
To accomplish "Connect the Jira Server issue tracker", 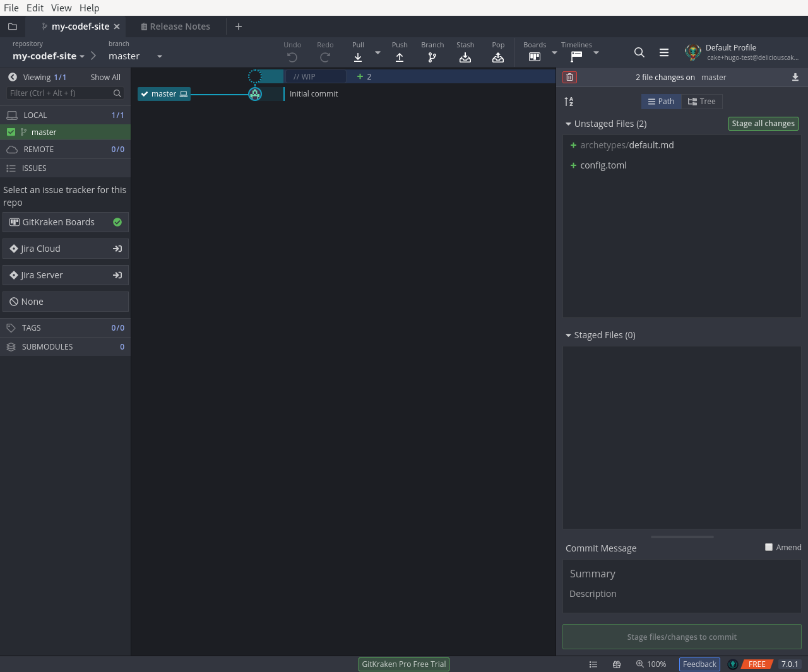I will point(66,275).
